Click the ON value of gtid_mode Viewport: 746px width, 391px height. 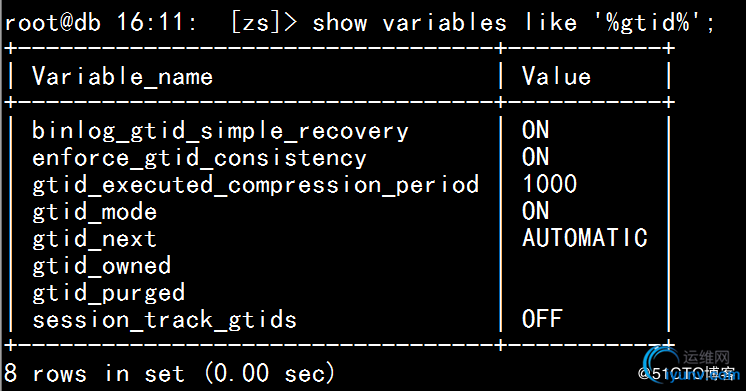535,211
